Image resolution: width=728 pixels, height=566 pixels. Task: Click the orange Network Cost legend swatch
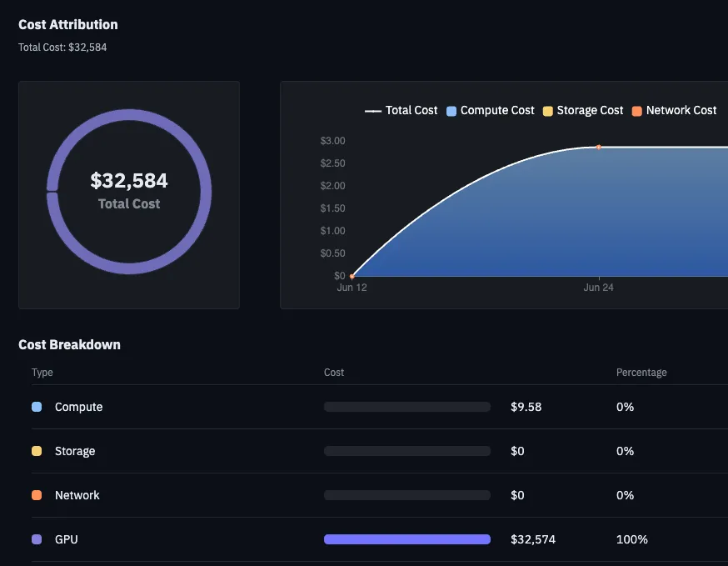(x=637, y=111)
